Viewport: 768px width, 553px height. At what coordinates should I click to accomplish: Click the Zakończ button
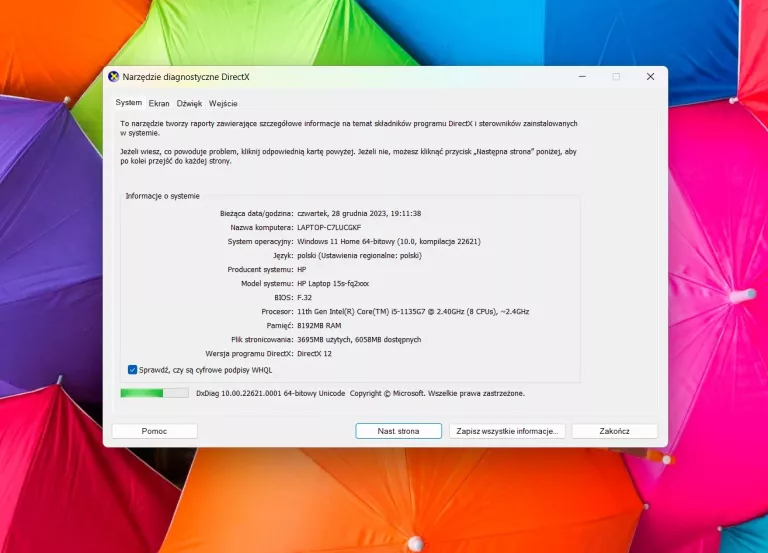click(615, 431)
